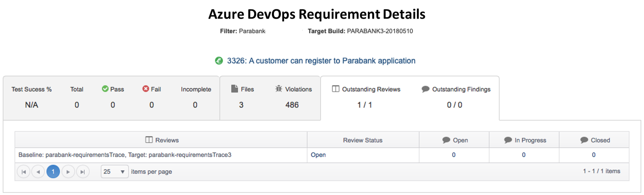
Task: Click the Total column label
Action: tap(77, 89)
